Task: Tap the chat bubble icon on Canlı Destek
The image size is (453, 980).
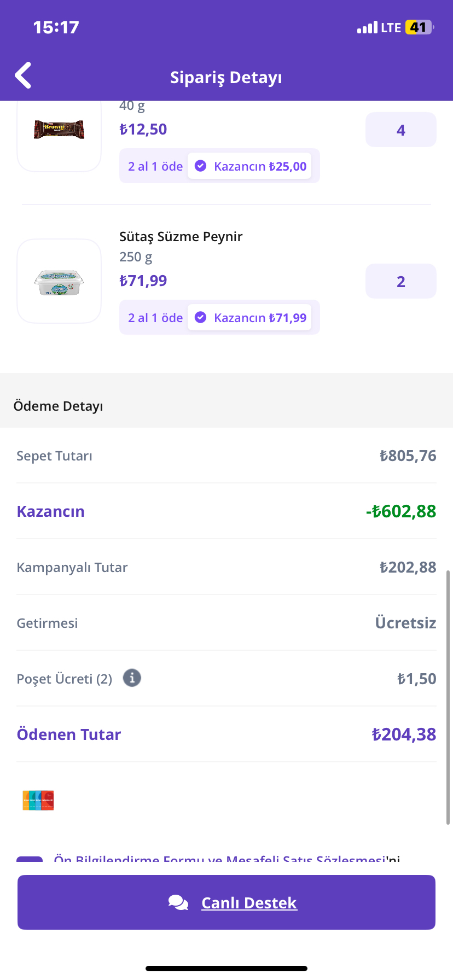Action: [178, 902]
